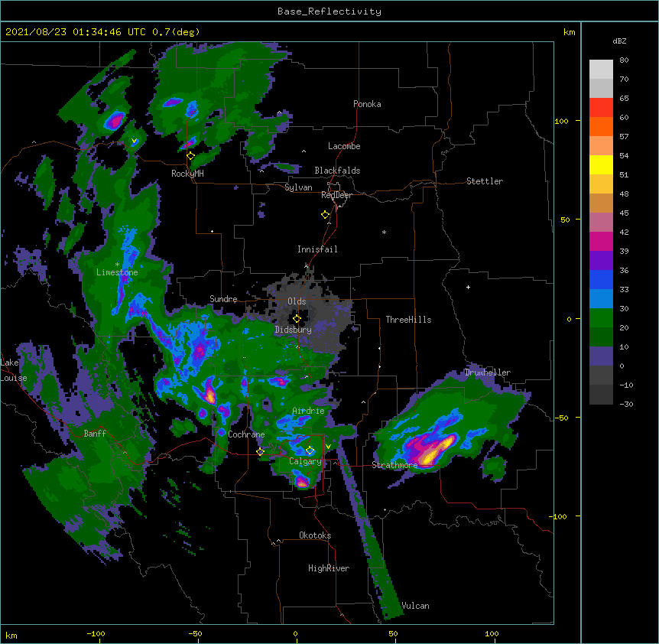Click the 45 value on dBZ legend

[624, 213]
